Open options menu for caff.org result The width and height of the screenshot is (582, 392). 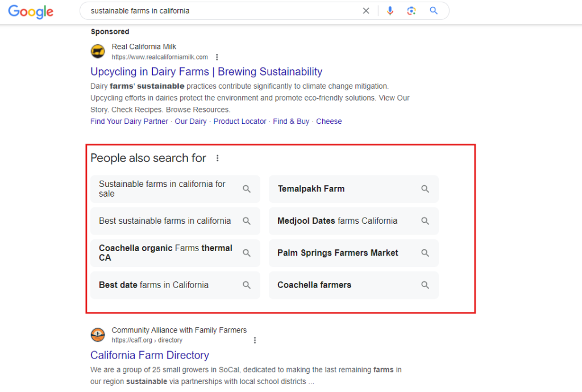[x=255, y=340]
